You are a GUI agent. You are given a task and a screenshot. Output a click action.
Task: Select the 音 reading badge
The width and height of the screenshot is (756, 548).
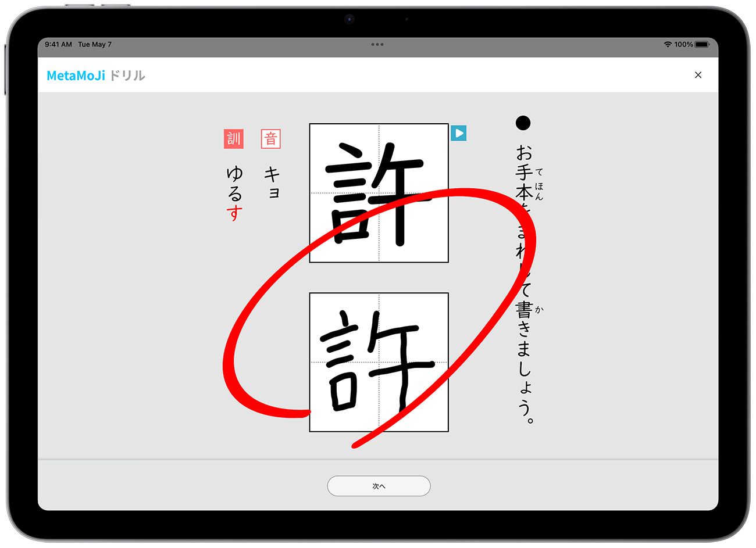270,138
